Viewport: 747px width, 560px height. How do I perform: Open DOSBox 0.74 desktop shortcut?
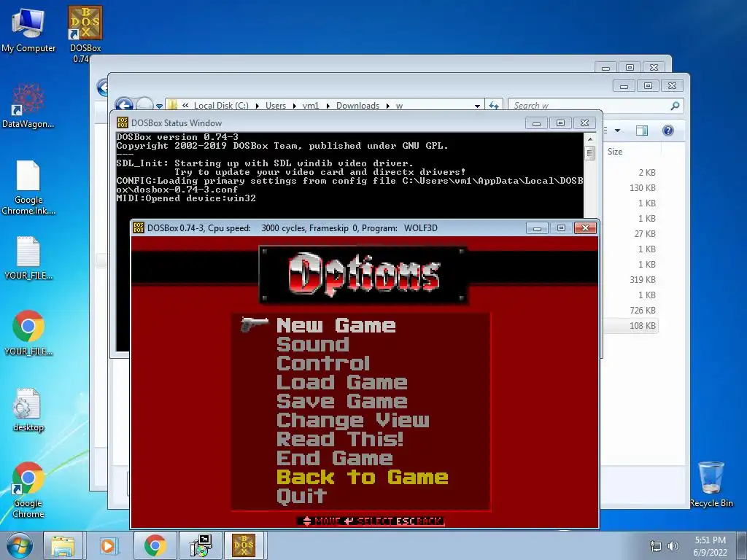[x=85, y=34]
